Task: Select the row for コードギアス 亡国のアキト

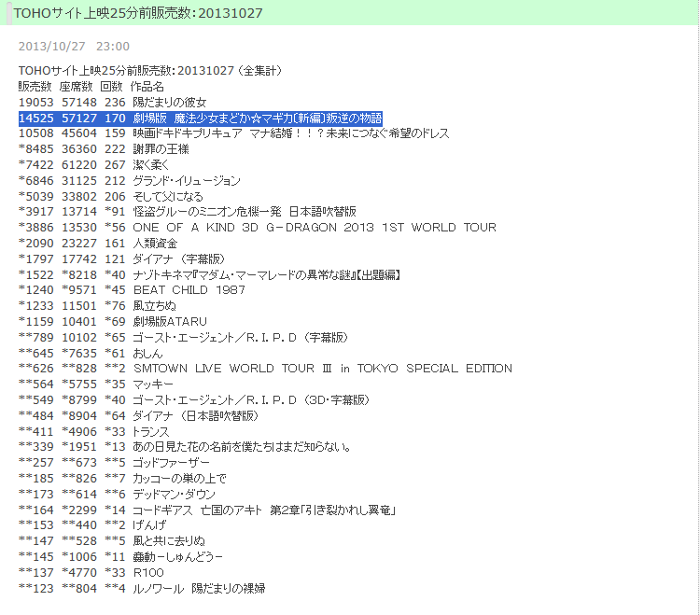Action: tap(207, 510)
